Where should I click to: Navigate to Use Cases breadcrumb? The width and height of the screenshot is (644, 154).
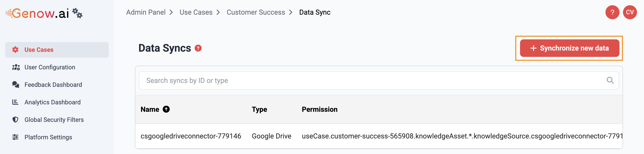196,12
